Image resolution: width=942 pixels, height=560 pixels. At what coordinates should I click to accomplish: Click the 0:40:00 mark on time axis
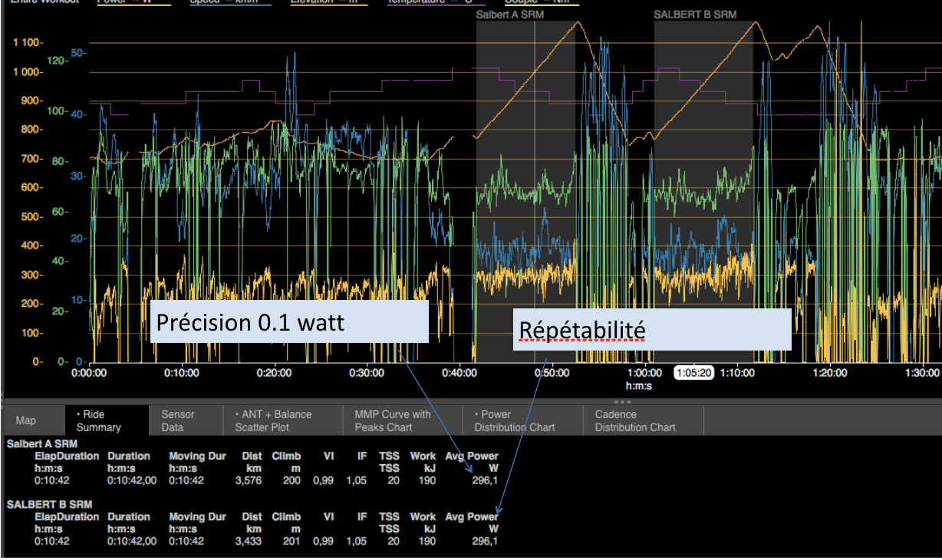(x=460, y=374)
